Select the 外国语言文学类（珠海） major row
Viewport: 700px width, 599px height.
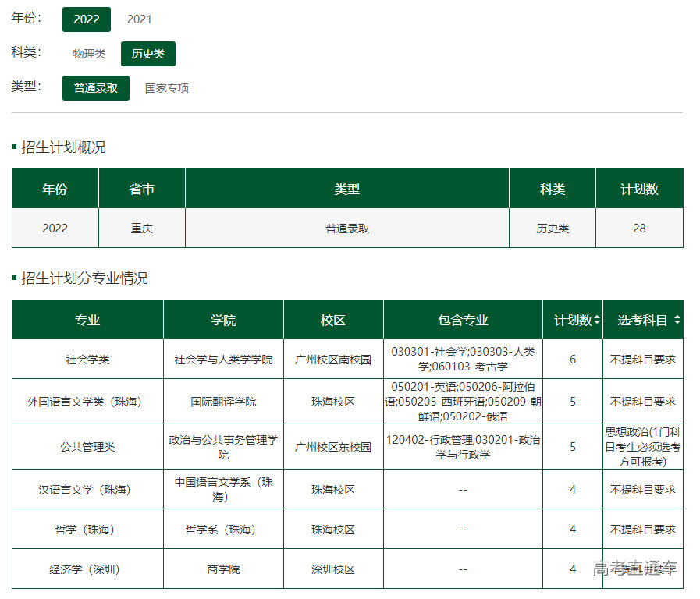(87, 402)
